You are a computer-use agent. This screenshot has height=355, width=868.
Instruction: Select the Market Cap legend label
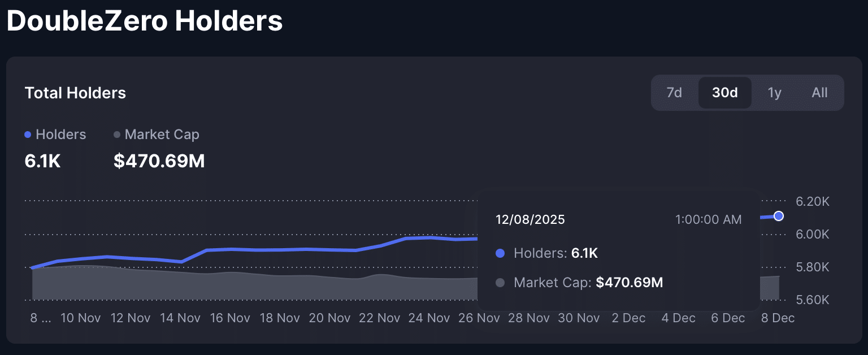pyautogui.click(x=162, y=135)
